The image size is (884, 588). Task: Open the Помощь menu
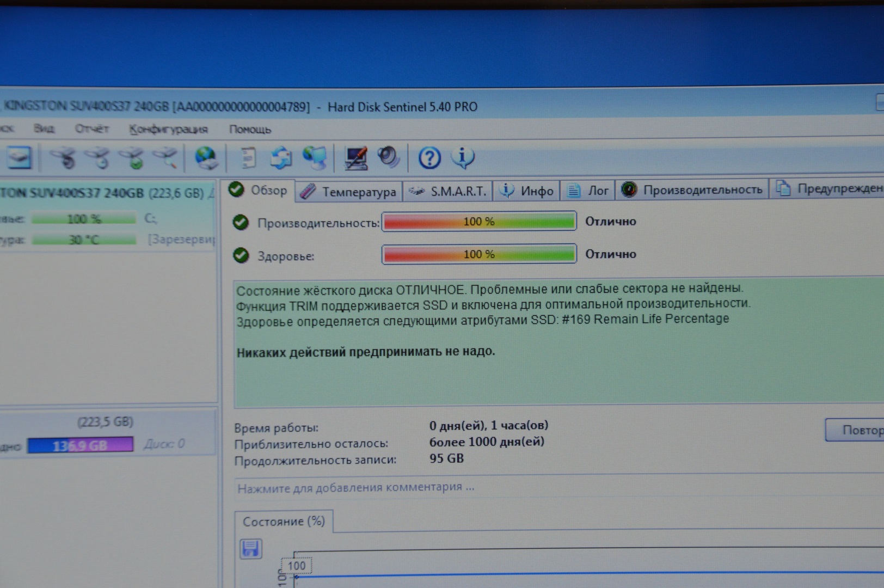click(x=250, y=130)
